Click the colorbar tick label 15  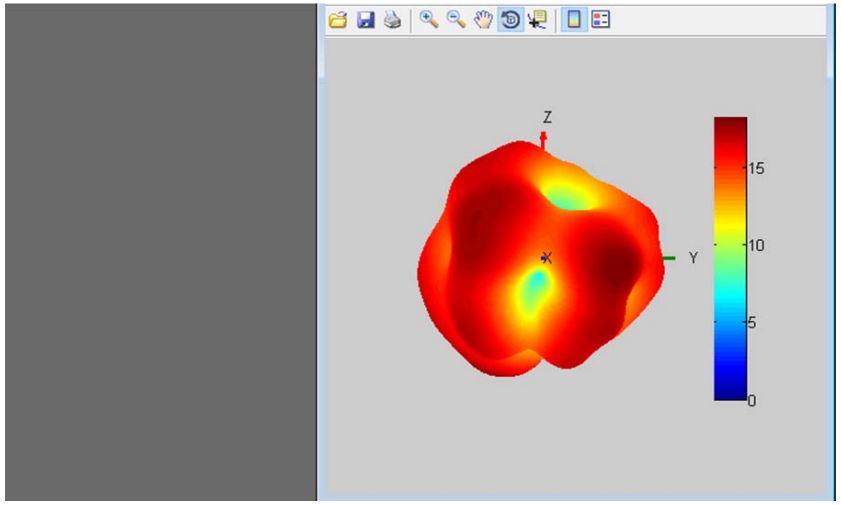pos(756,168)
